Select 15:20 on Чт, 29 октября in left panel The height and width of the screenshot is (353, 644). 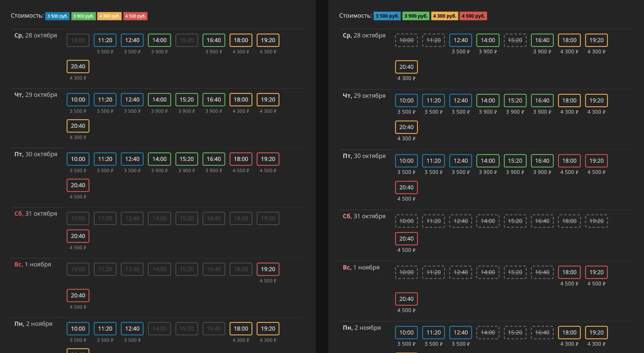187,99
